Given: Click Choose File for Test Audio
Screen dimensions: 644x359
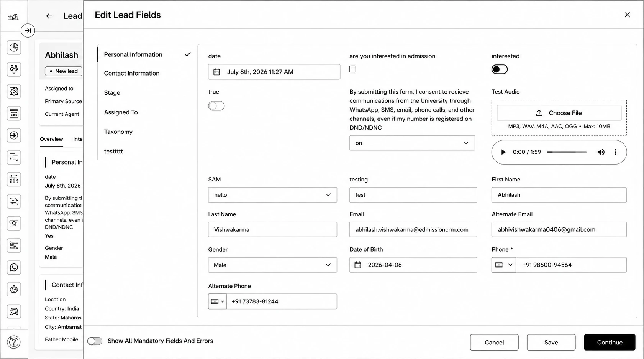Looking at the screenshot, I should [559, 113].
